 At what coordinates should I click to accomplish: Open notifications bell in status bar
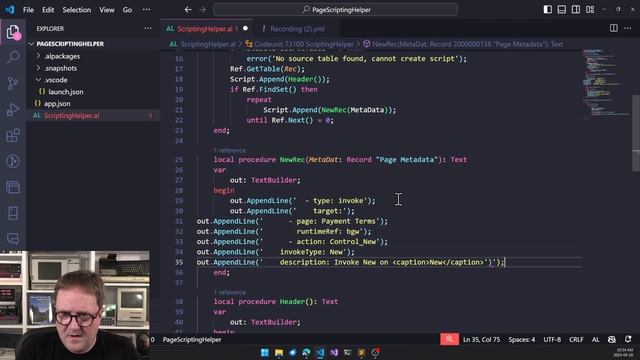628,339
